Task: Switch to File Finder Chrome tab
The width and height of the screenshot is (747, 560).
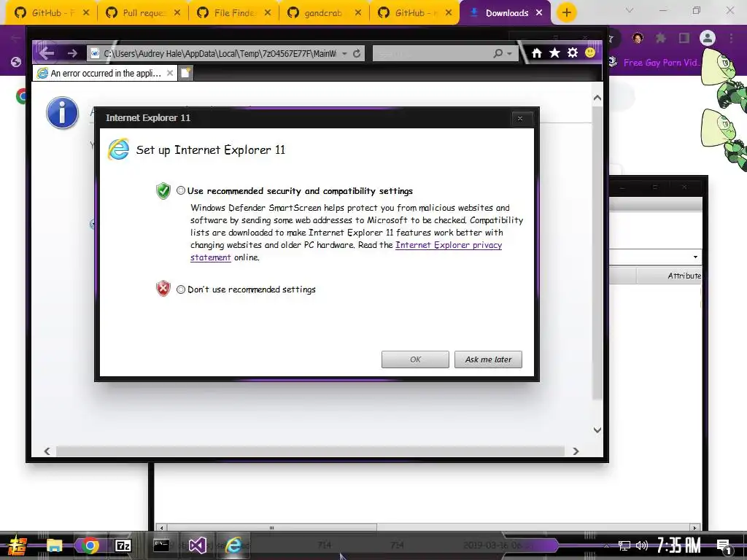Action: pos(234,13)
